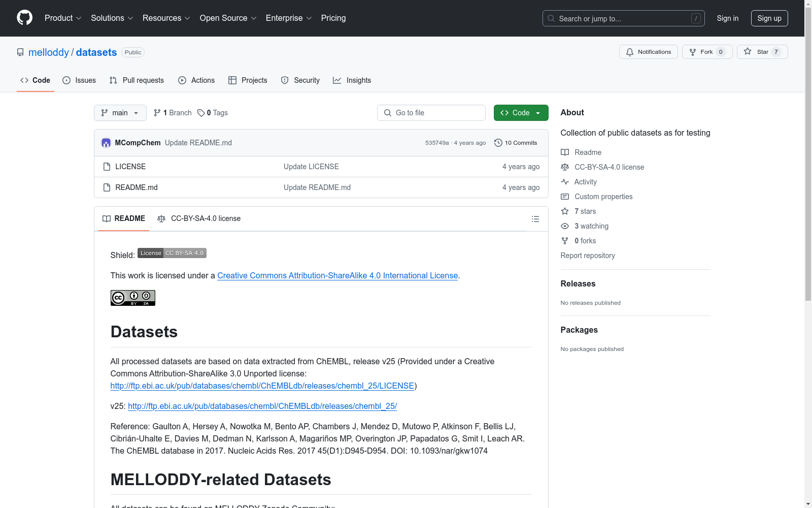Click the Go to file field
The width and height of the screenshot is (812, 508).
coord(431,113)
